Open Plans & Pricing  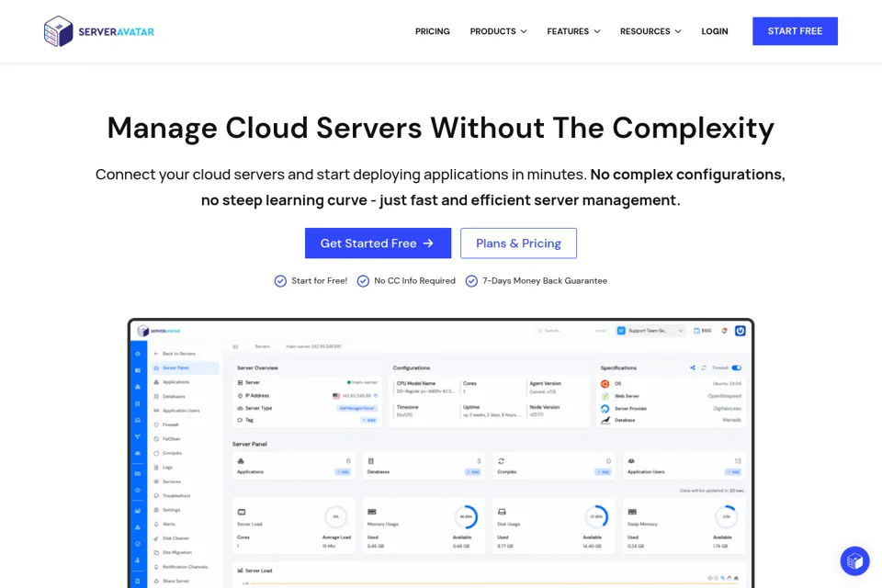point(518,243)
